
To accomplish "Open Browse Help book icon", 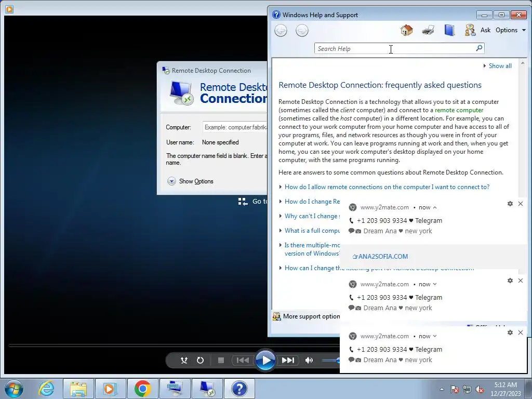I will pyautogui.click(x=449, y=30).
